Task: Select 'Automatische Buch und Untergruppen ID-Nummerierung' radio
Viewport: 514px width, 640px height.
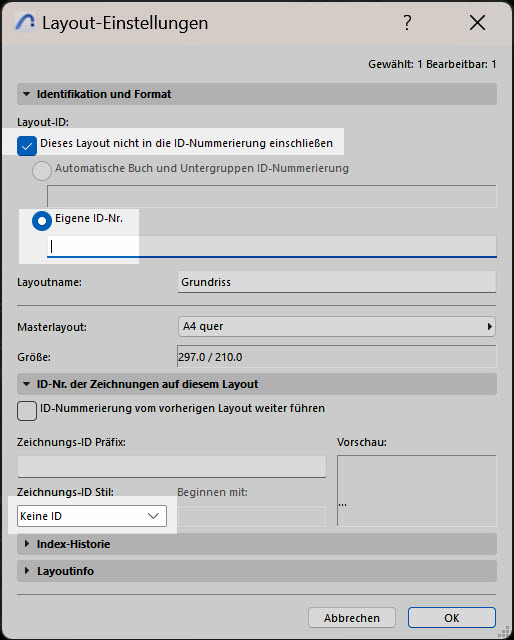Action: [x=42, y=171]
